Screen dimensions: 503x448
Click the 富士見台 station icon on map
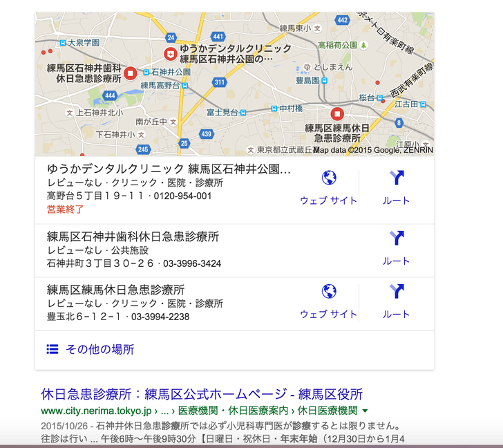coord(243,113)
